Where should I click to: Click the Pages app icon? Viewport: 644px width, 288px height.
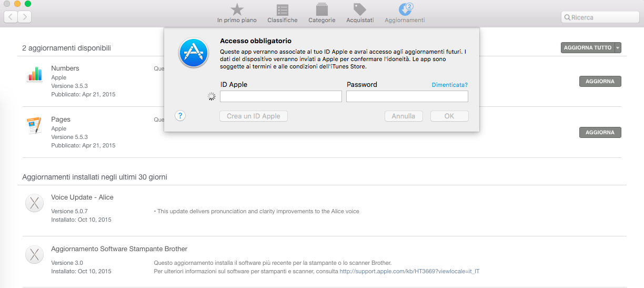click(34, 125)
